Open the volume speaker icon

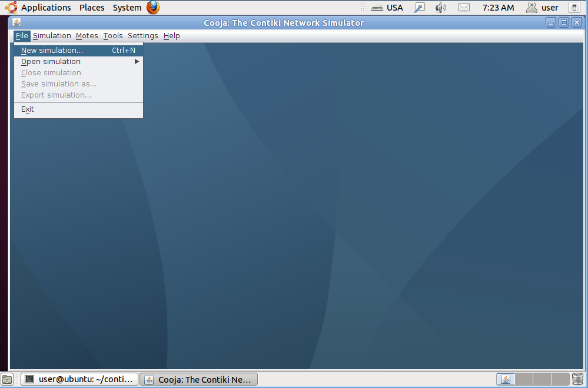[x=441, y=8]
